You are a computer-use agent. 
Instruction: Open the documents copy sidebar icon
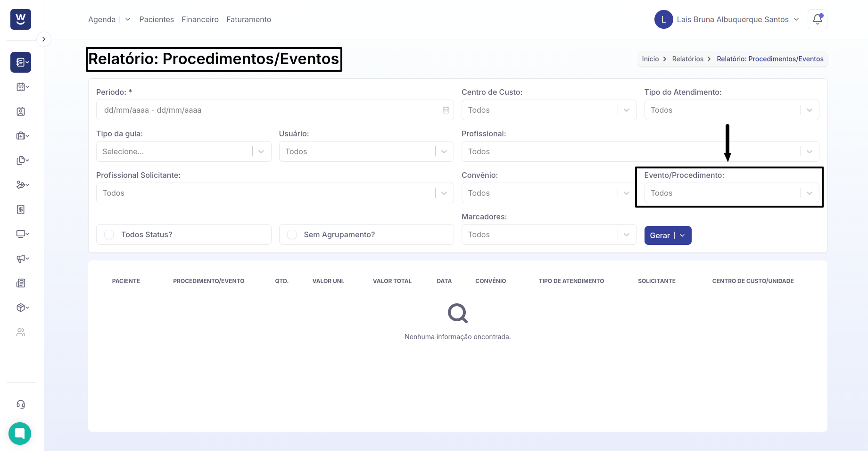tap(22, 160)
